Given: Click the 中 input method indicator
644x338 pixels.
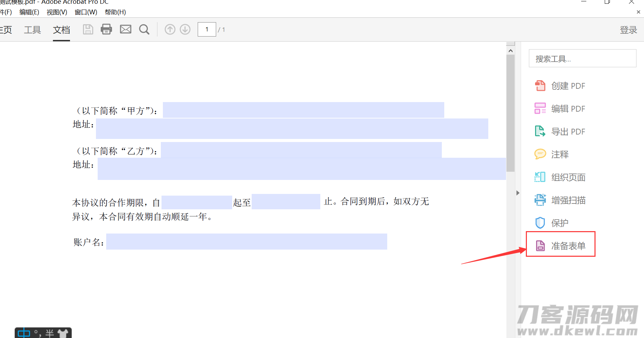Looking at the screenshot, I should pyautogui.click(x=24, y=333).
